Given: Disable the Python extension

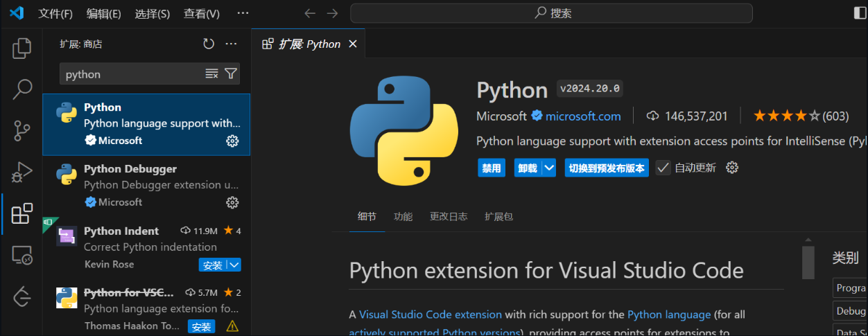Looking at the screenshot, I should coord(492,168).
